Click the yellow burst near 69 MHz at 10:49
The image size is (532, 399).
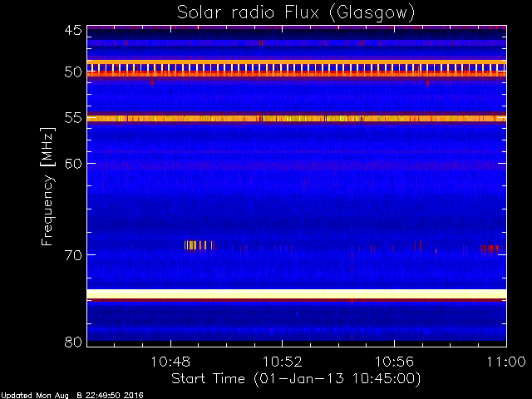coord(199,245)
